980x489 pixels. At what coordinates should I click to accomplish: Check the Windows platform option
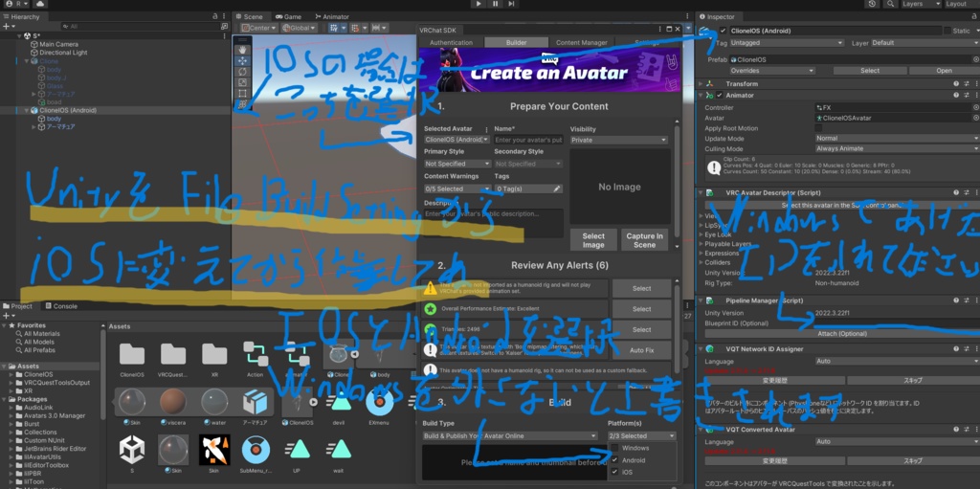(x=615, y=448)
